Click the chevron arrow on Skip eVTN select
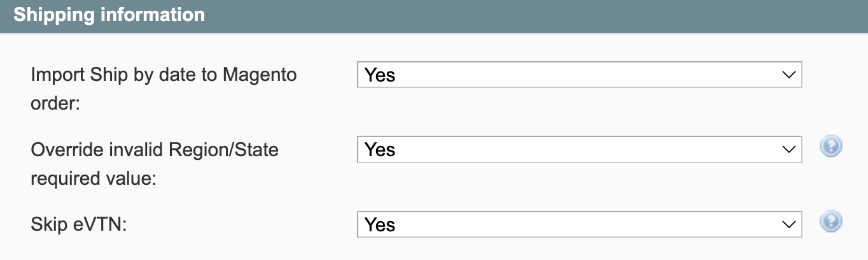Image resolution: width=868 pixels, height=260 pixels. [x=788, y=224]
